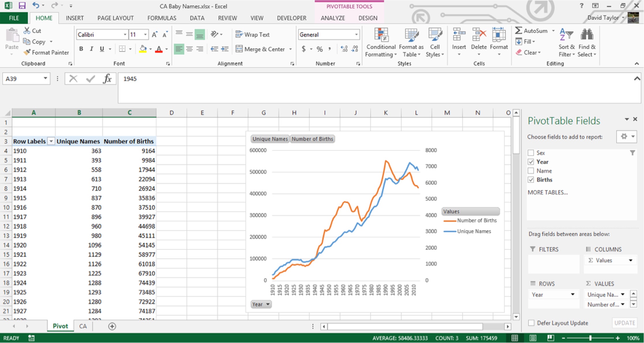644x343 pixels.
Task: Click the UPDATE button in PivotTable
Action: 625,323
